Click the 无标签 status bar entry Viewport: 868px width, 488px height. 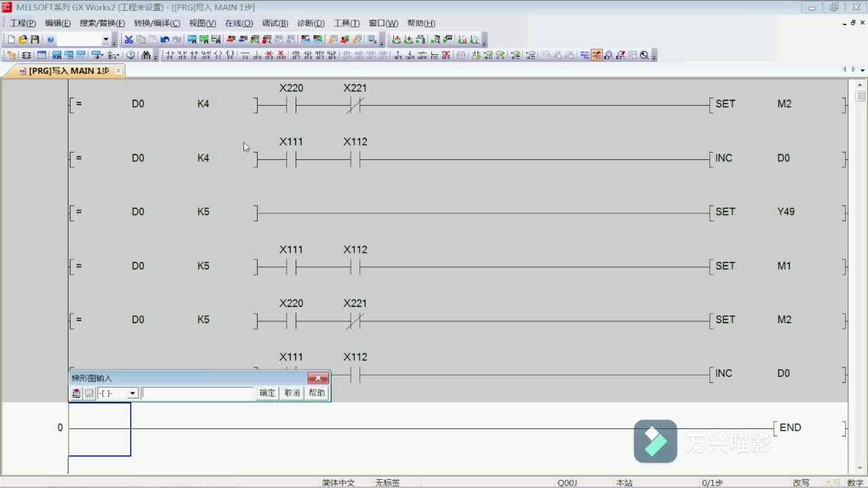(388, 483)
